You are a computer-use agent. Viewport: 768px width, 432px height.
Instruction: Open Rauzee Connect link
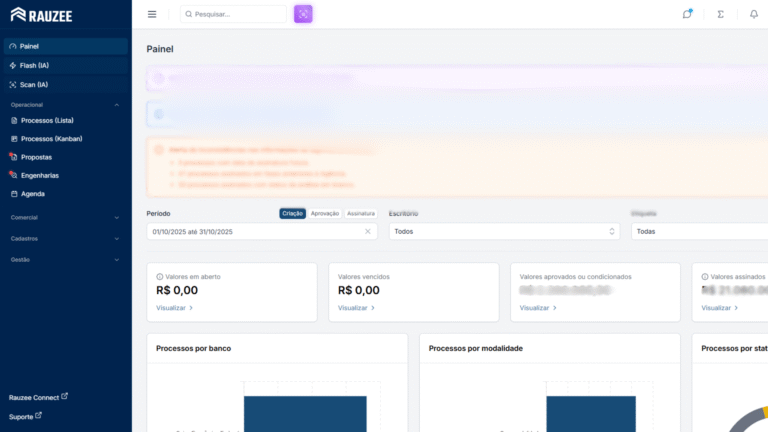(x=38, y=397)
